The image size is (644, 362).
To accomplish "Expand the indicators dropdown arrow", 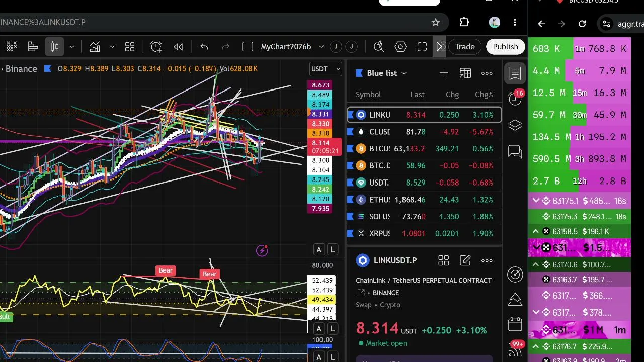I will point(112,47).
